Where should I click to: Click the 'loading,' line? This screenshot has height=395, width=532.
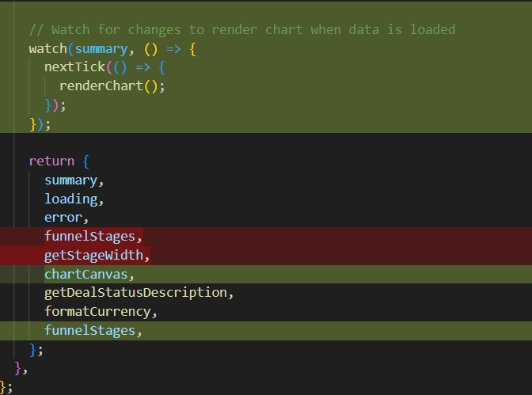click(74, 199)
